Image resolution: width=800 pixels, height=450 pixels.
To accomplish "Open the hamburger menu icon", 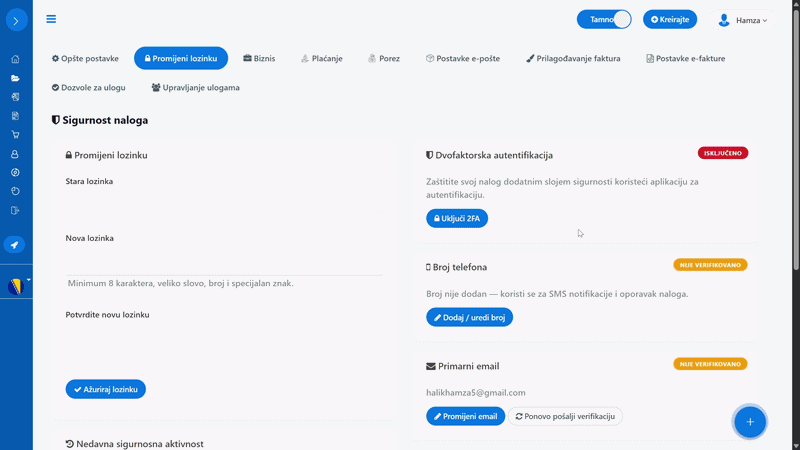I will (51, 19).
